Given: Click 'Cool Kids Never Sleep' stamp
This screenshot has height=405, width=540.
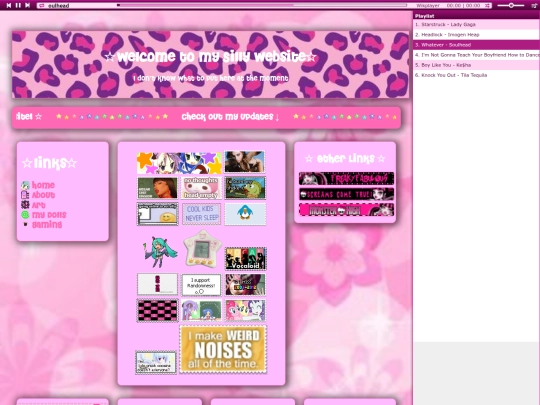Looking at the screenshot, I should [201, 214].
